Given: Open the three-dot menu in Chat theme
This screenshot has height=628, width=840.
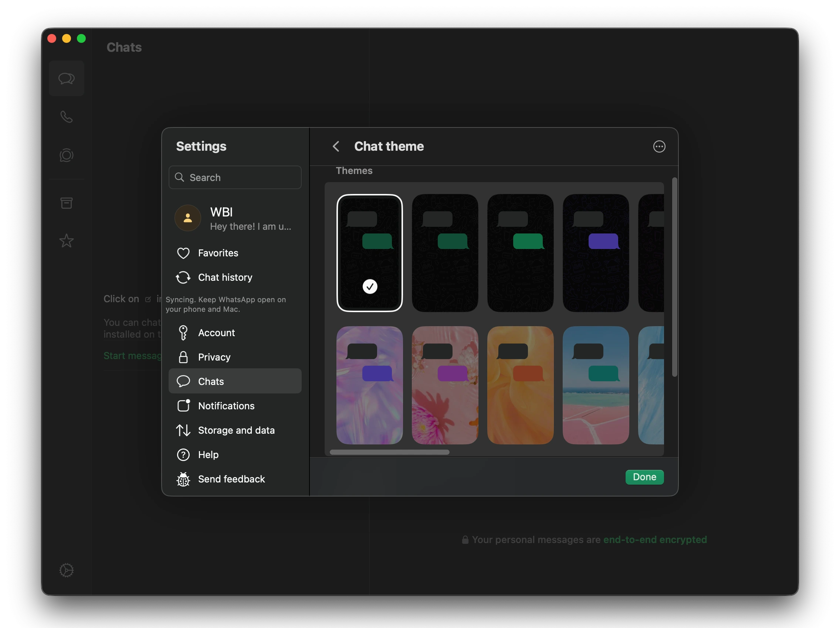Looking at the screenshot, I should pyautogui.click(x=659, y=146).
